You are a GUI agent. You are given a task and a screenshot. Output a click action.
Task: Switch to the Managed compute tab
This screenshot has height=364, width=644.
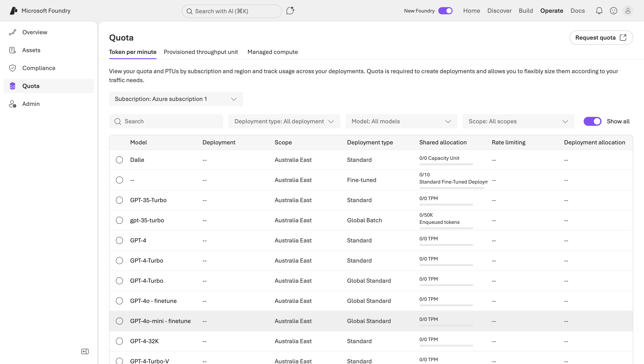pos(273,52)
